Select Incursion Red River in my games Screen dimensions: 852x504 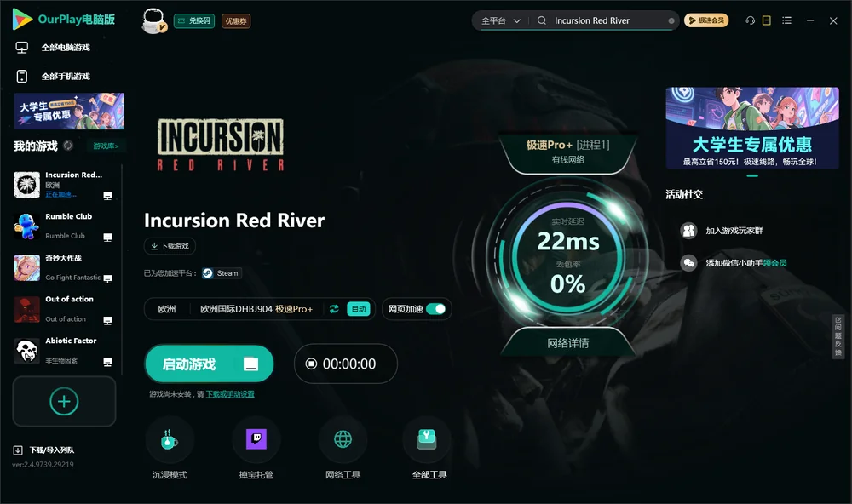tap(64, 185)
